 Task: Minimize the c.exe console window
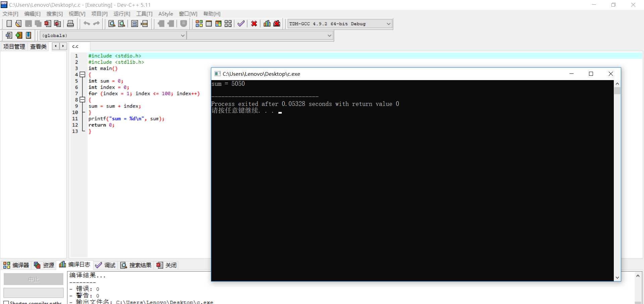(572, 74)
